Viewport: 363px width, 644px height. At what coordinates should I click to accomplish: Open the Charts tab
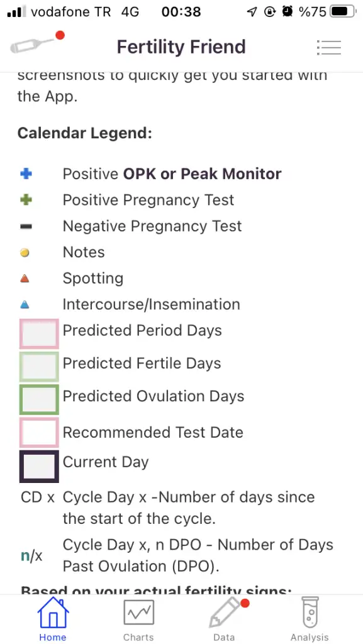pos(139,619)
